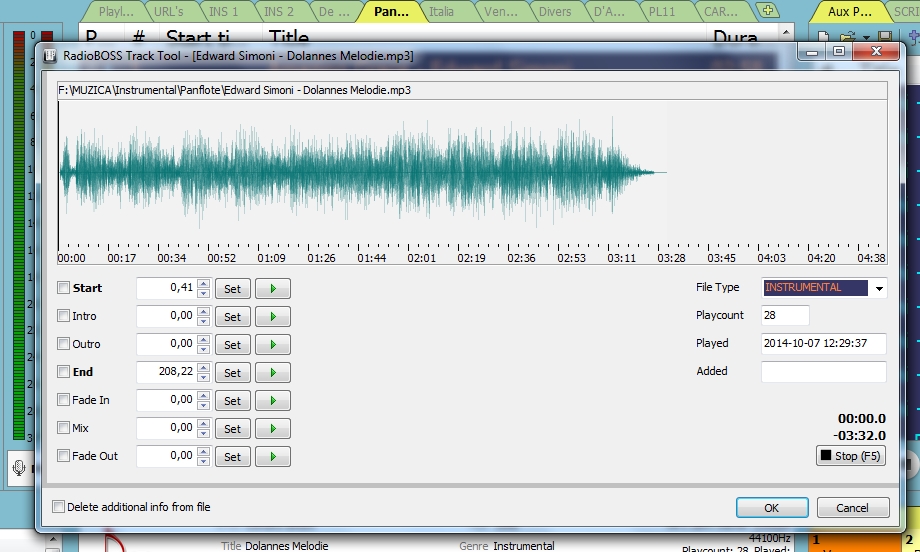Enable the Start checkbox

tap(63, 287)
